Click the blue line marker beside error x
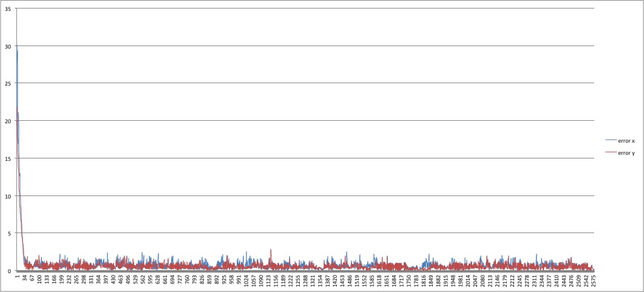644x292 pixels. tap(611, 141)
